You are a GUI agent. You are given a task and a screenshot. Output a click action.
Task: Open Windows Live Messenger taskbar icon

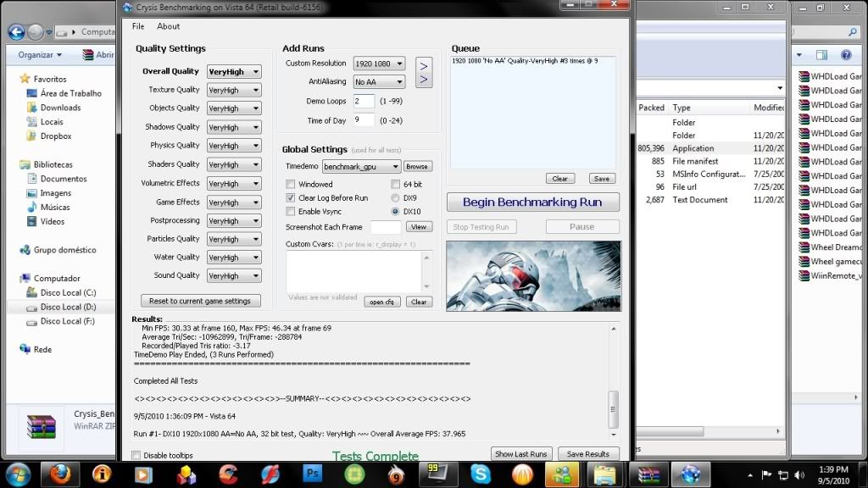(x=562, y=474)
